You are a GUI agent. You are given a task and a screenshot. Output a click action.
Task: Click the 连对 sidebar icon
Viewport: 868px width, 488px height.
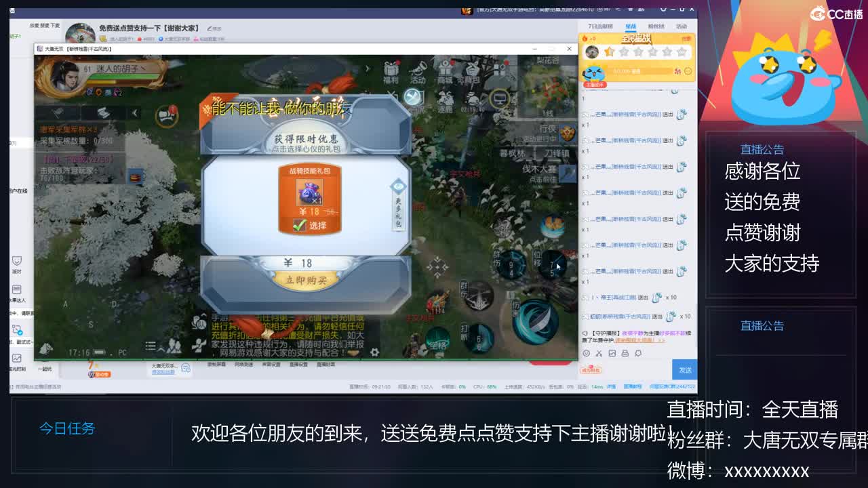(x=17, y=264)
